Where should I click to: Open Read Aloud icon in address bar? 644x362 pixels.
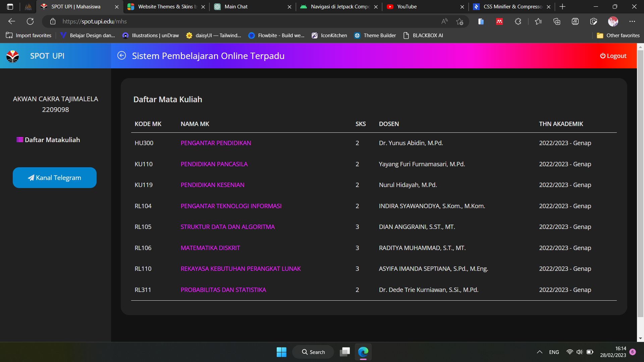(444, 21)
